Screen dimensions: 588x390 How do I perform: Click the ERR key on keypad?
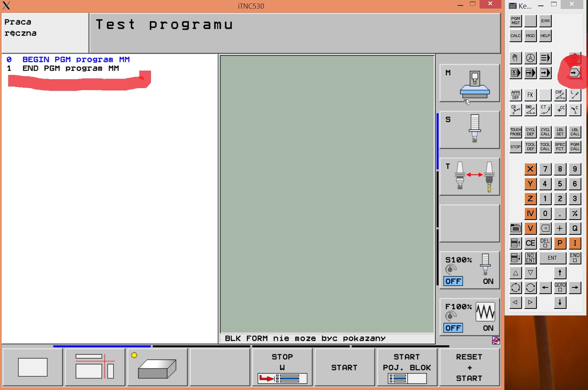pyautogui.click(x=545, y=21)
